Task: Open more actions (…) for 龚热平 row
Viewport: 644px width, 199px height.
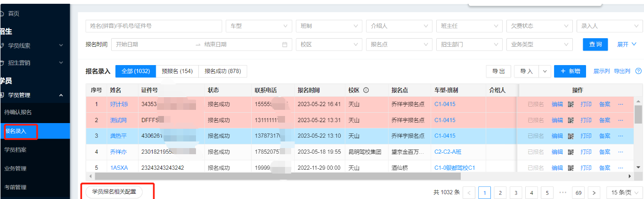Action: click(x=620, y=136)
